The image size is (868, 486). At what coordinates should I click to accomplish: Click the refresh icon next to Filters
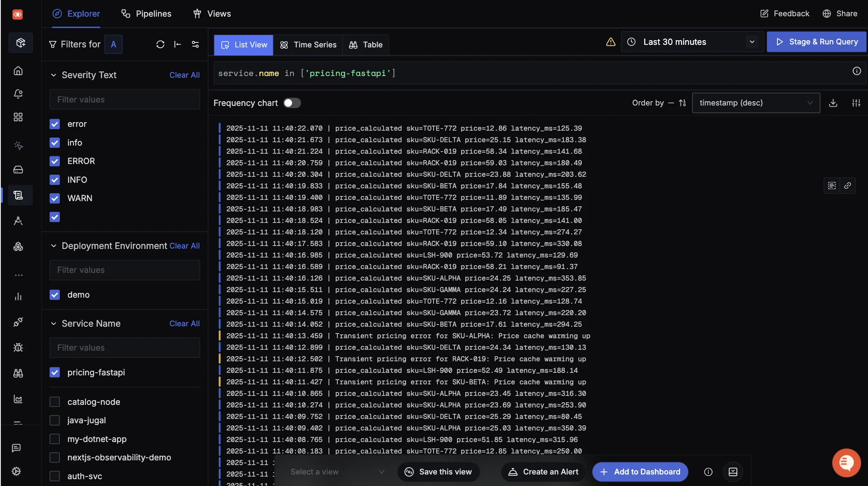tap(160, 44)
